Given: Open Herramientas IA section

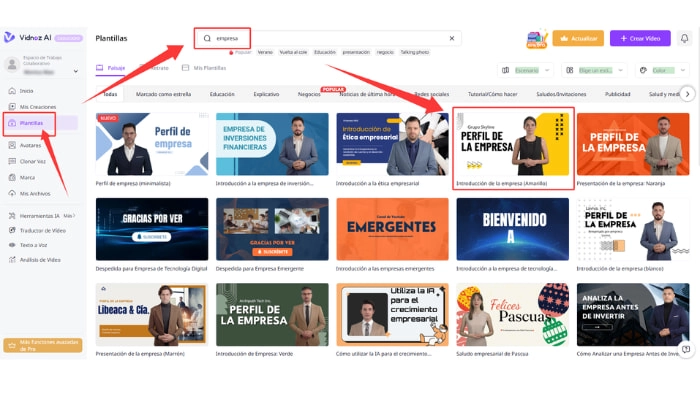Looking at the screenshot, I should (x=39, y=216).
